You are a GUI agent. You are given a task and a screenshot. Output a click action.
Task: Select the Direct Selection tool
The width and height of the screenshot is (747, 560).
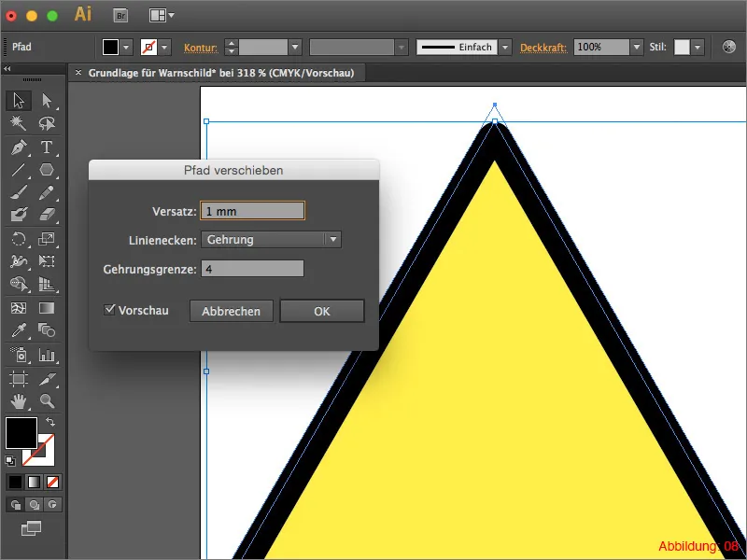46,101
